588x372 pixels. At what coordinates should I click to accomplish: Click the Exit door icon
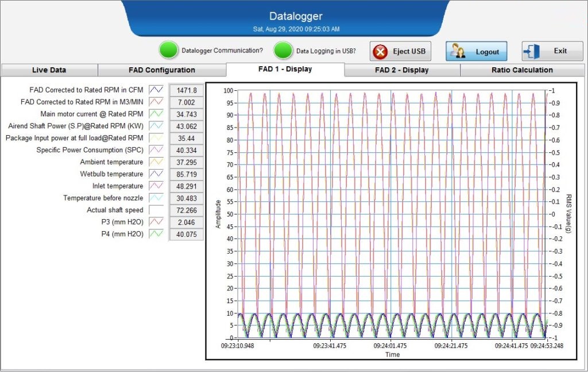pos(531,51)
